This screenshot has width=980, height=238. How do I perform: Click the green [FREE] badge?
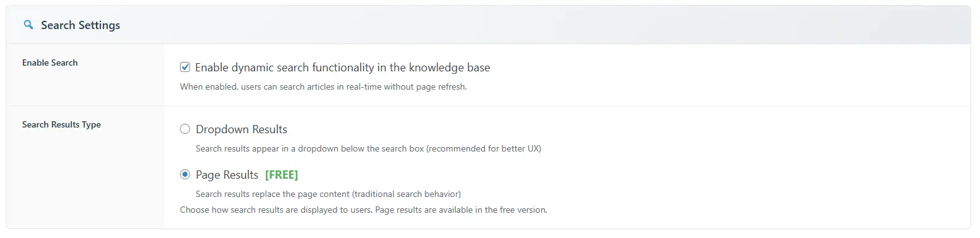pyautogui.click(x=282, y=175)
